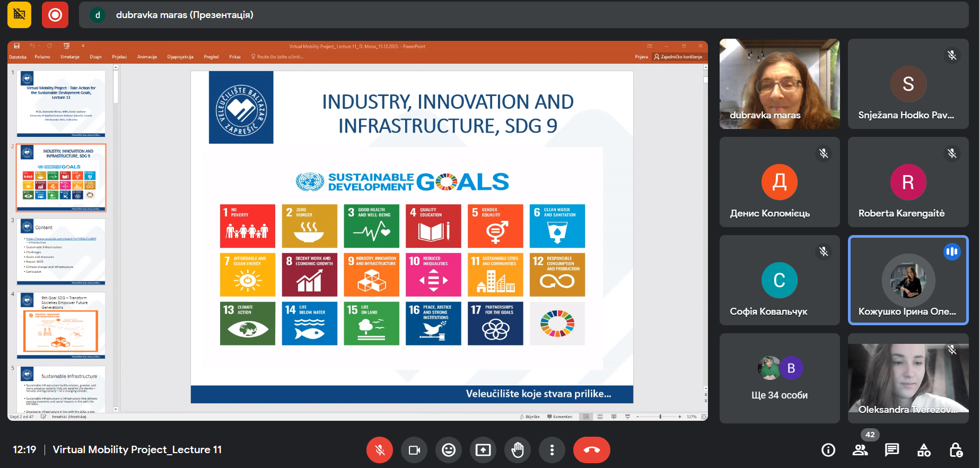The image size is (980, 468).
Task: Open the 'Ще 34 особи' more participants tile
Action: pyautogui.click(x=780, y=378)
